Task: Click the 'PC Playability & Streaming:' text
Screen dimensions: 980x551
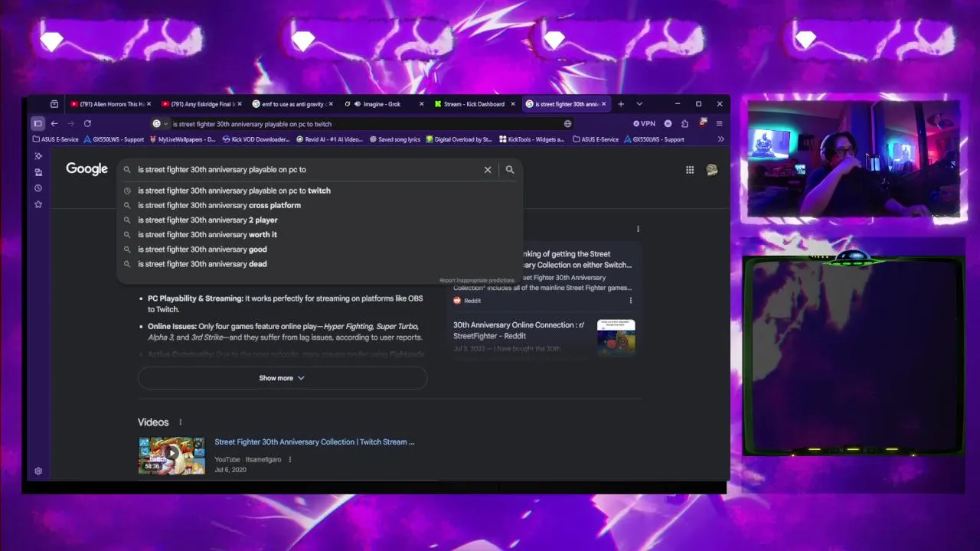Action: 195,298
